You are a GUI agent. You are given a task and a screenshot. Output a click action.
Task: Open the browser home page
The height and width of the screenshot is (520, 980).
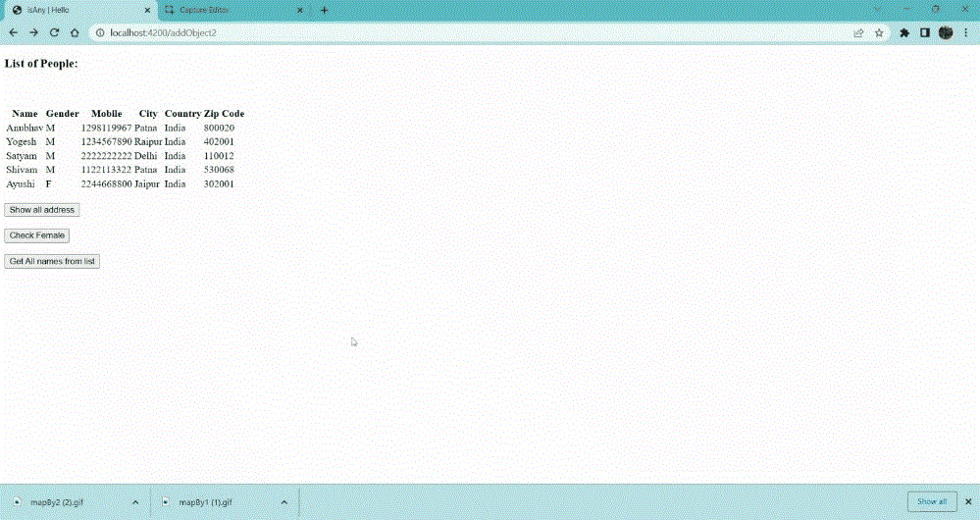pos(75,32)
